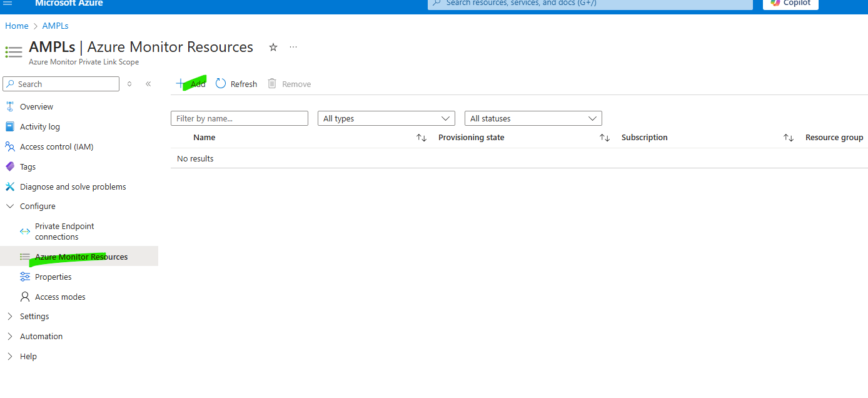The height and width of the screenshot is (398, 868).
Task: Click the Filter by name field
Action: click(239, 118)
